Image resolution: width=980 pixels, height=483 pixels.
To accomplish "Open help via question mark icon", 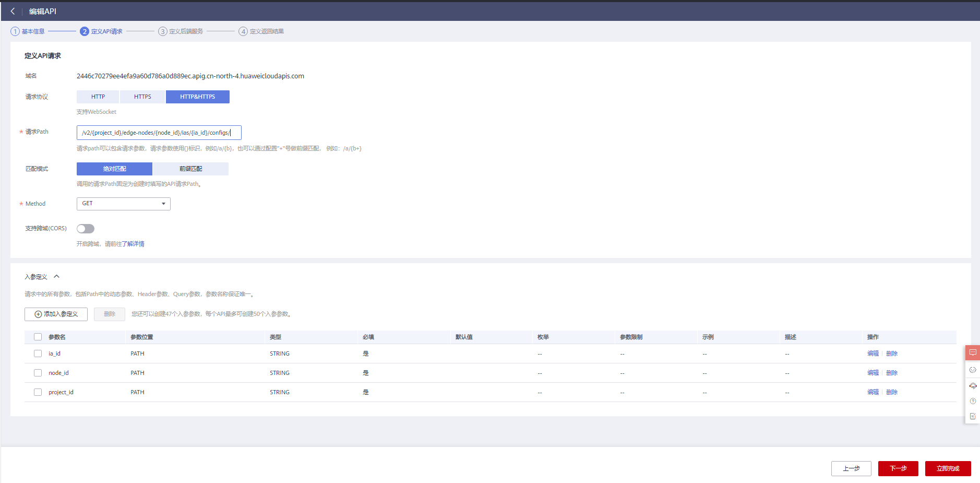I will (973, 401).
